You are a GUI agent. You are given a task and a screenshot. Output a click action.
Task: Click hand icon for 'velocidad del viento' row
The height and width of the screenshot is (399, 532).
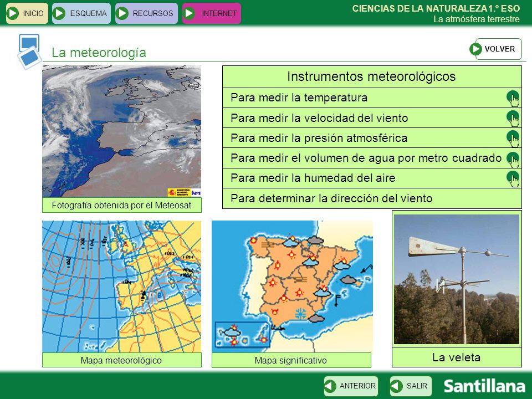pyautogui.click(x=513, y=119)
